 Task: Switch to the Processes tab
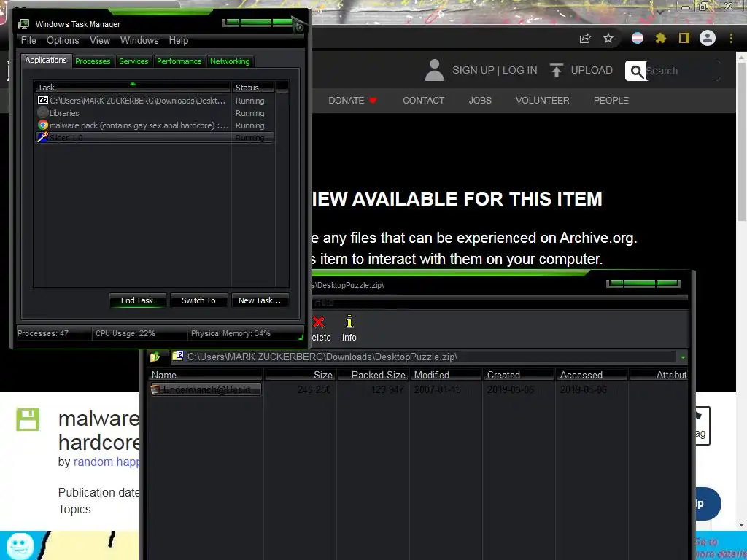[93, 61]
